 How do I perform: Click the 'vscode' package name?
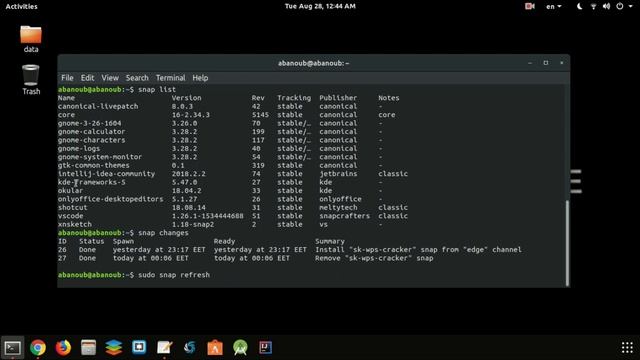pyautogui.click(x=70, y=216)
